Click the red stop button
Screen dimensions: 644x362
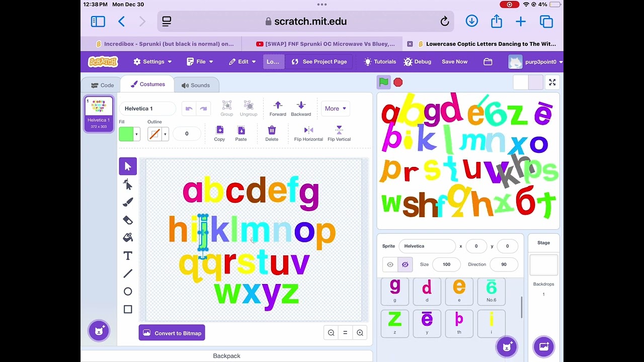[x=398, y=82]
